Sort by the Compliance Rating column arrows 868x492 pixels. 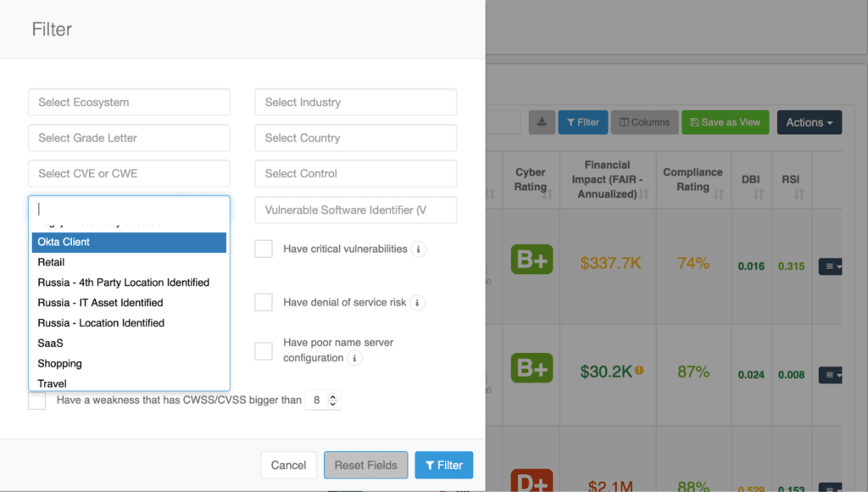[x=718, y=195]
